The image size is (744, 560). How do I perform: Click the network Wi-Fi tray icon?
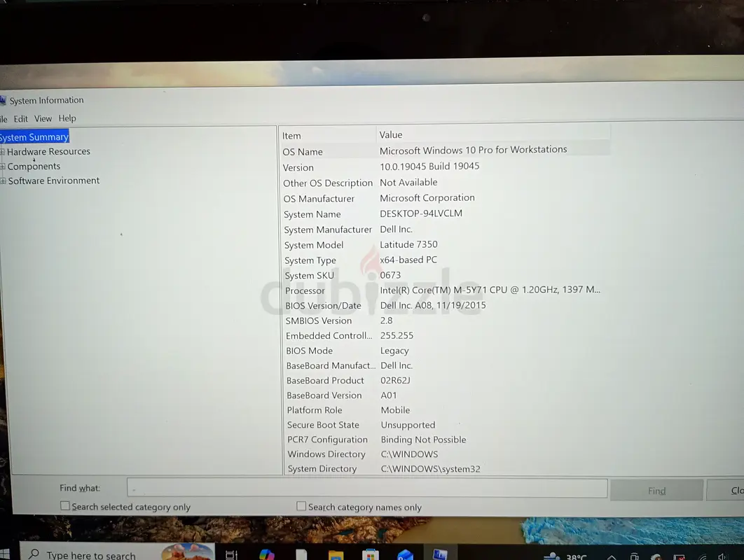(x=703, y=557)
